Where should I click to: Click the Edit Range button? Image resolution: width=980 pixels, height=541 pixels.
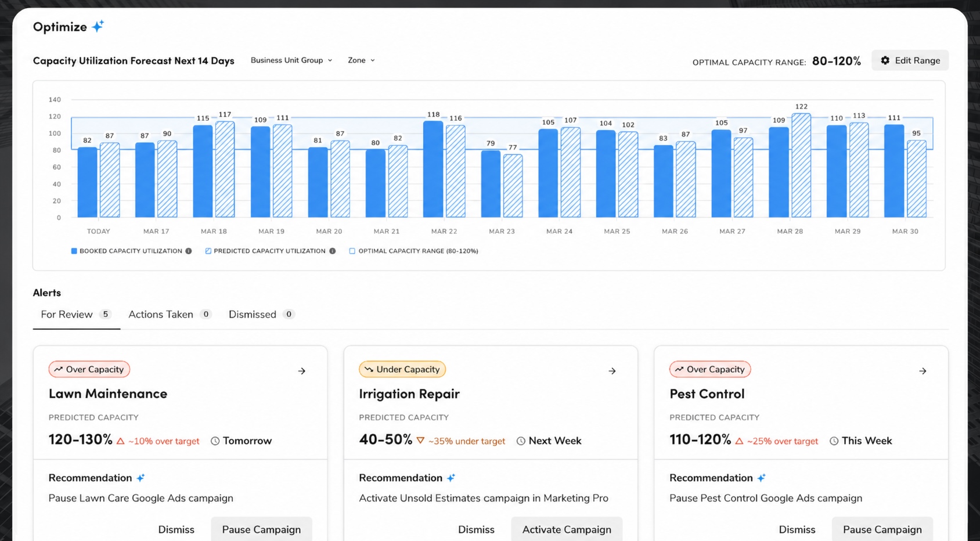910,60
